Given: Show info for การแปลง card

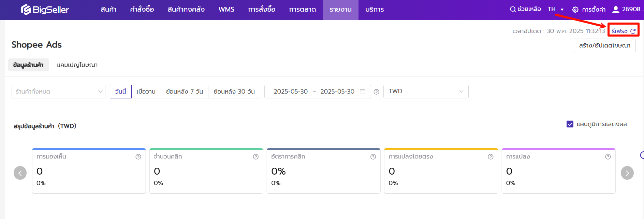Looking at the screenshot, I should (x=608, y=157).
